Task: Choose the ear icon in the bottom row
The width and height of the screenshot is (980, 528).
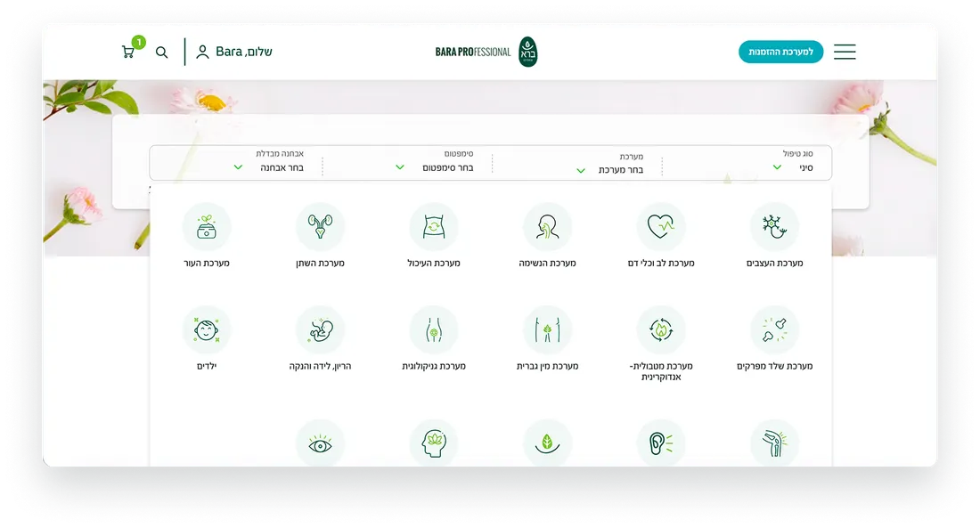Action: 661,443
